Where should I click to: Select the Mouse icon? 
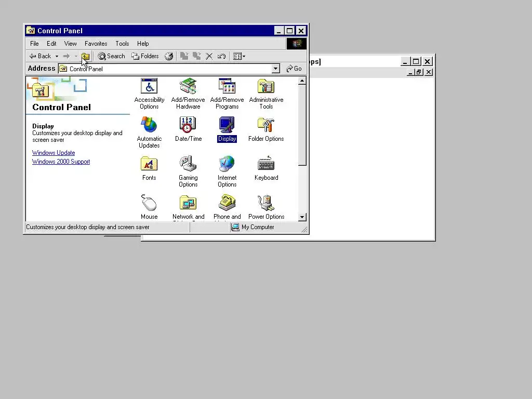click(149, 207)
